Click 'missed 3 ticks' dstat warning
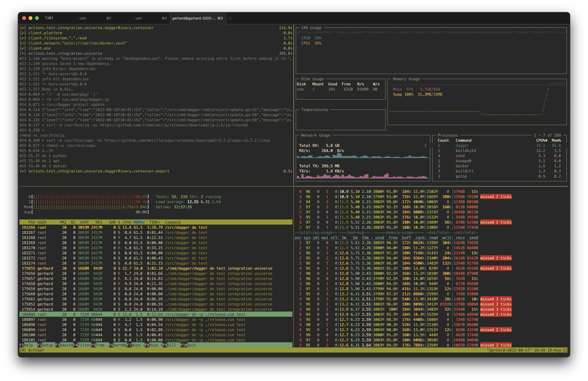This screenshot has width=588, height=381. (x=496, y=309)
